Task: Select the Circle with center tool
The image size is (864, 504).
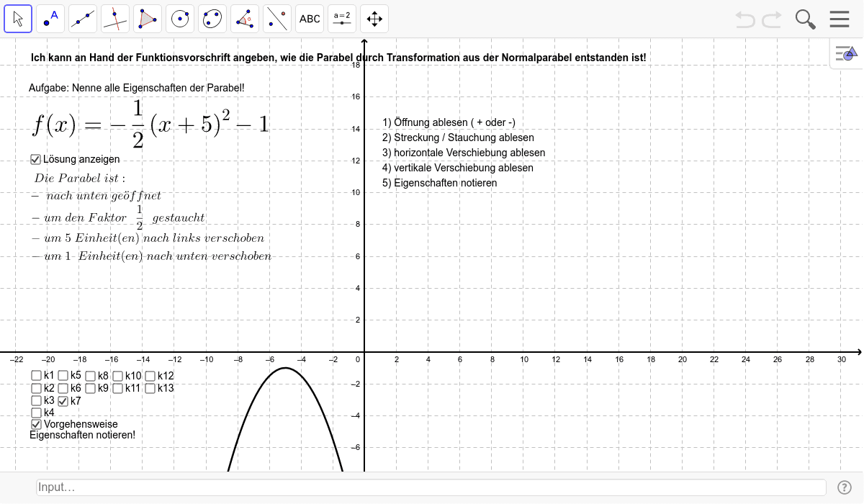Action: 180,19
